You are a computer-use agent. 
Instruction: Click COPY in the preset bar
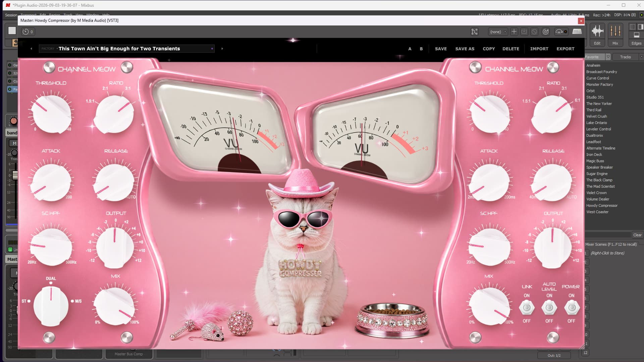point(489,49)
